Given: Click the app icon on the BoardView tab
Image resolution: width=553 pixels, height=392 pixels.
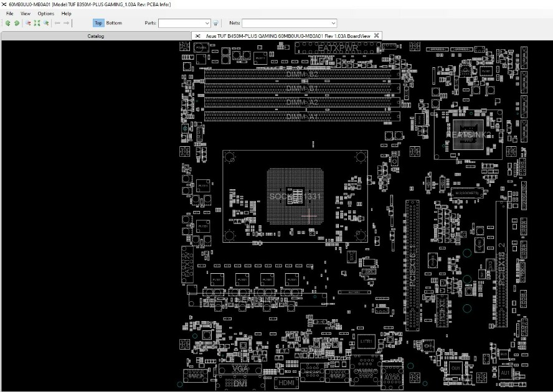Looking at the screenshot, I should click(198, 36).
